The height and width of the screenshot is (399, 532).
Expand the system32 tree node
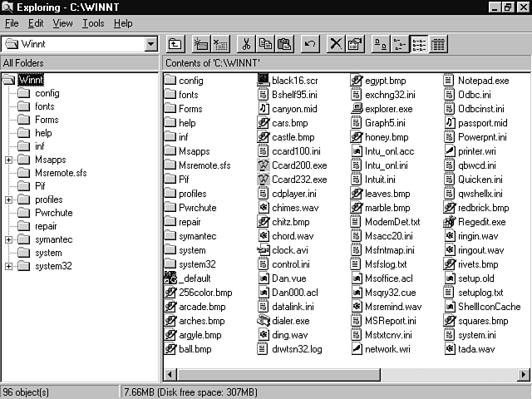point(8,266)
